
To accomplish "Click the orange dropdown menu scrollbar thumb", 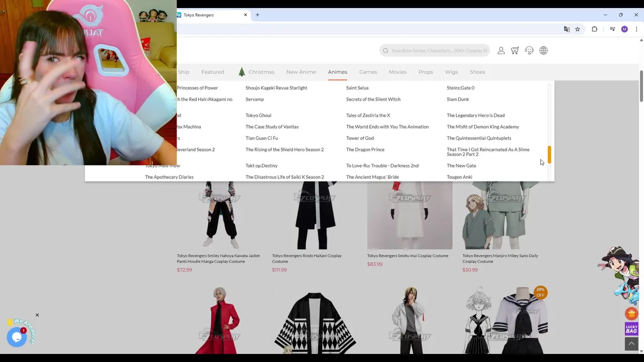I will tap(549, 154).
